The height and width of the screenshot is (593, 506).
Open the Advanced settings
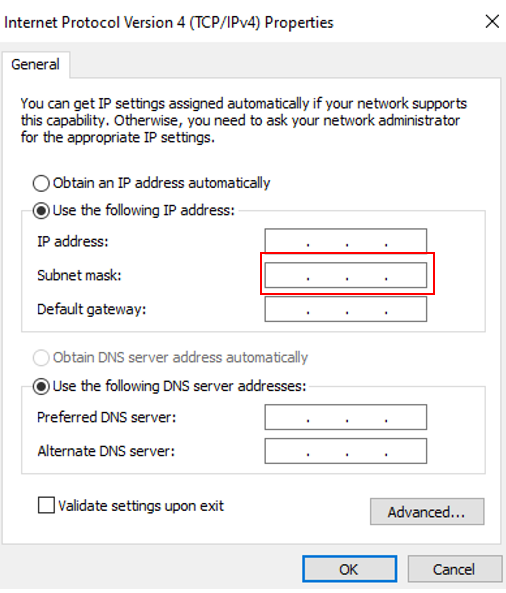tap(427, 512)
